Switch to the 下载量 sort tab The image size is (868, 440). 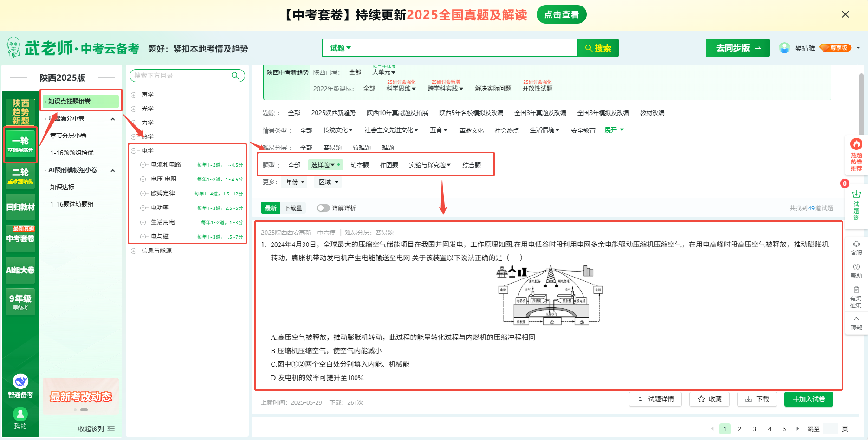(293, 208)
